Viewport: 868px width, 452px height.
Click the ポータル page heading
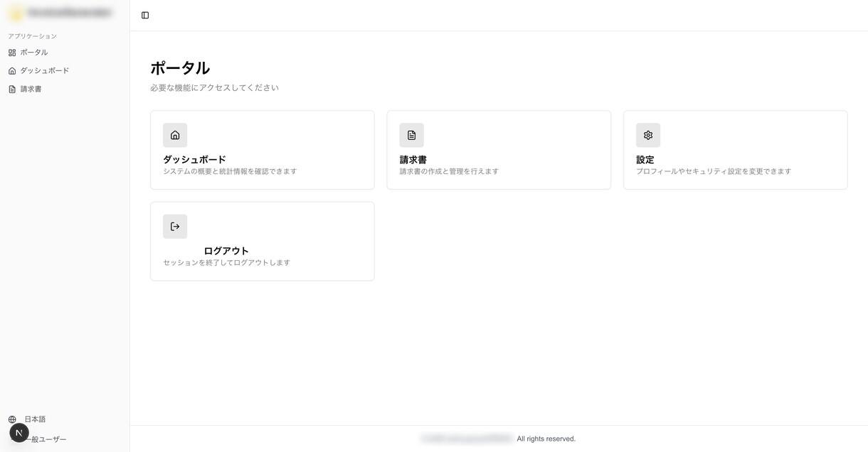[x=180, y=68]
